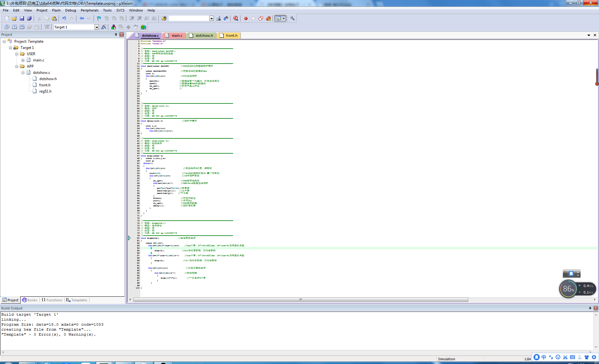The height and width of the screenshot is (364, 599).
Task: Collapse the Project: Template tree node
Action: [x=4, y=41]
